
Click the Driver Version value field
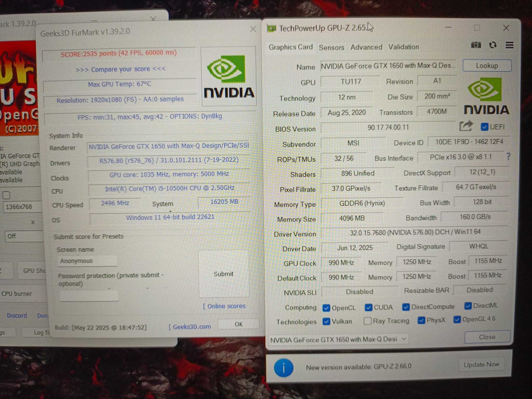[415, 232]
